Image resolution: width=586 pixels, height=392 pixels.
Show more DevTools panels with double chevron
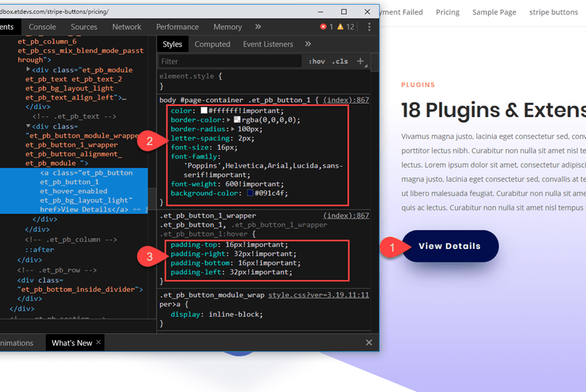[258, 27]
